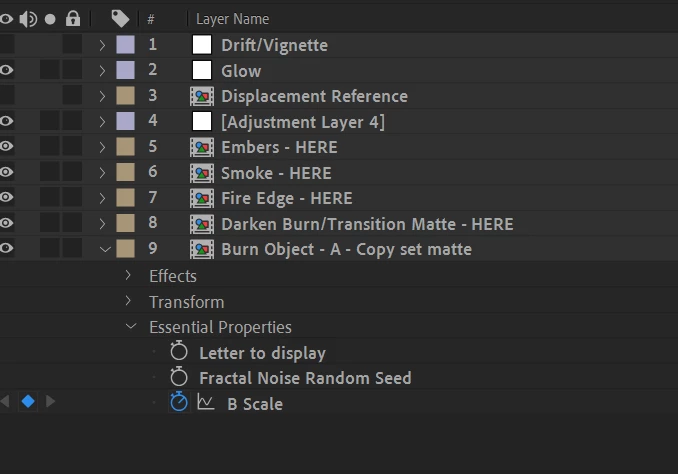Click the Layer Name column header

(x=232, y=19)
